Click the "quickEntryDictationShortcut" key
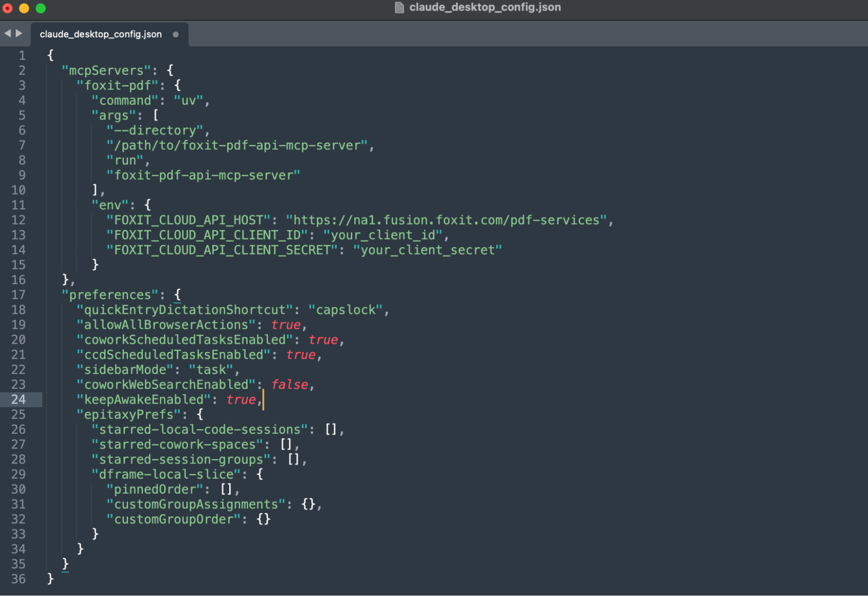 185,310
